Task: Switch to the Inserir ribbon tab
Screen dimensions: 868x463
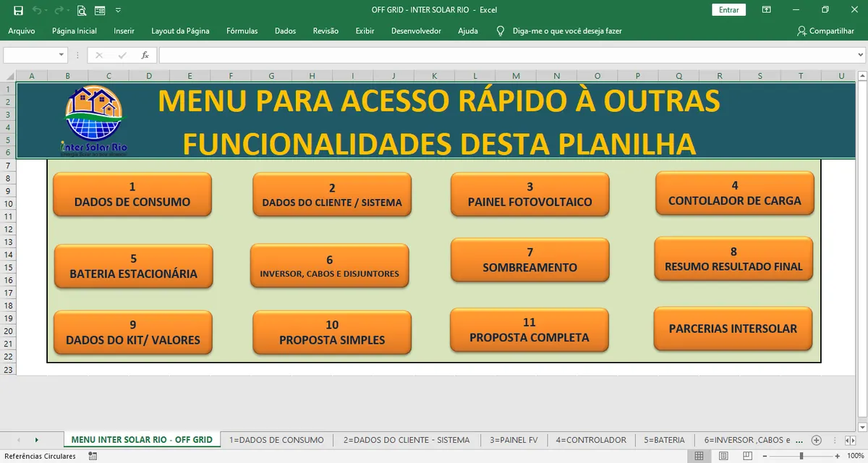Action: [124, 31]
